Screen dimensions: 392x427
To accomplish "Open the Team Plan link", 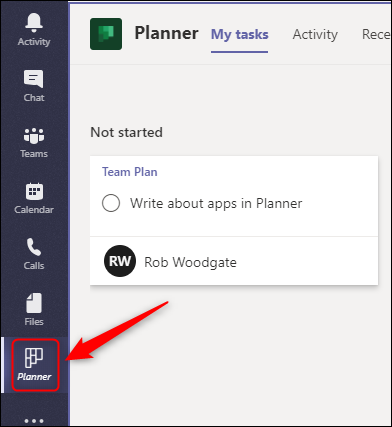I will 130,172.
